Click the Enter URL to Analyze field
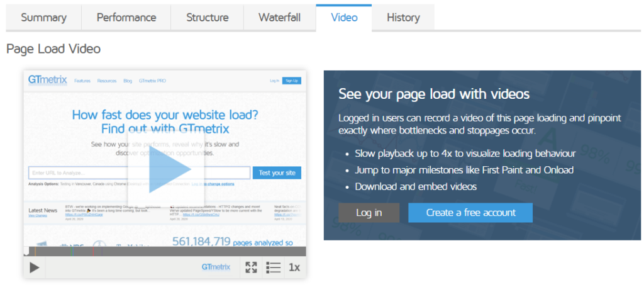This screenshot has width=644, height=287. pyautogui.click(x=139, y=172)
